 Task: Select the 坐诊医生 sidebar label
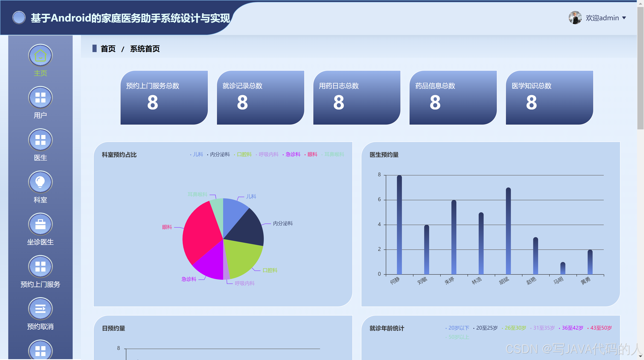40,242
